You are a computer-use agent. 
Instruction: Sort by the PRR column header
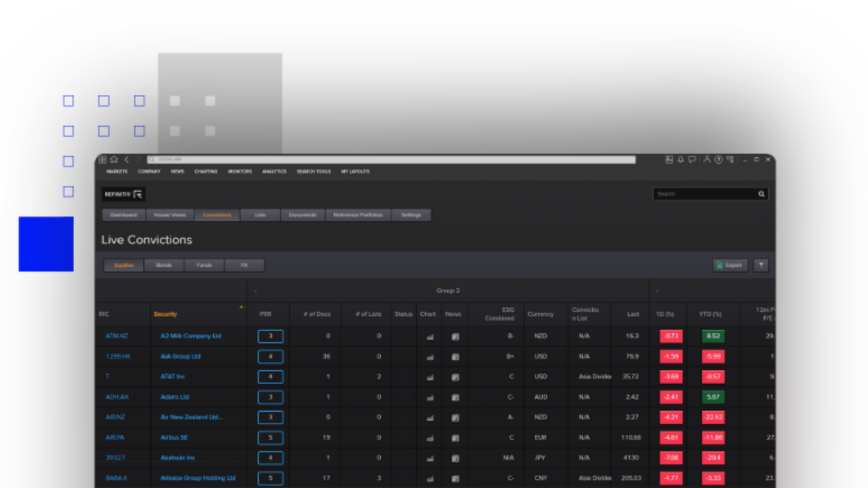click(266, 314)
